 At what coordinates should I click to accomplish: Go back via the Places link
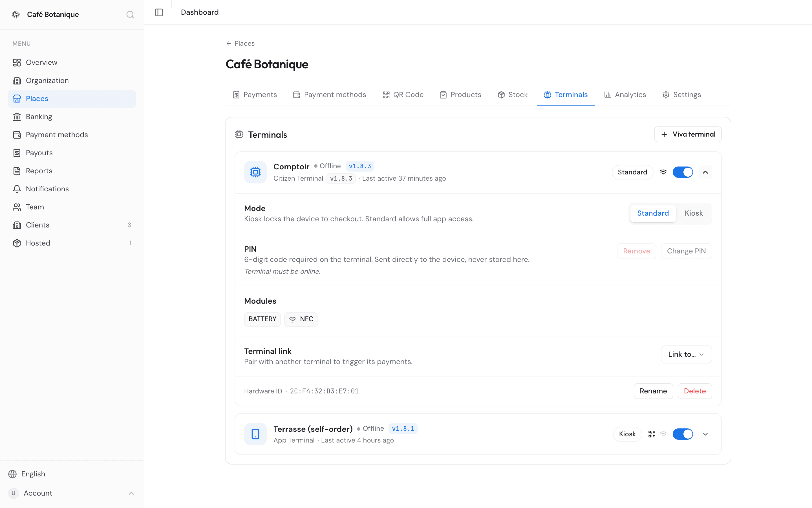[x=240, y=43]
